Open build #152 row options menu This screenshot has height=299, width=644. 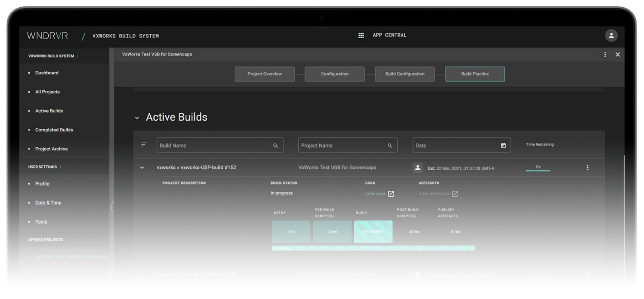[587, 168]
